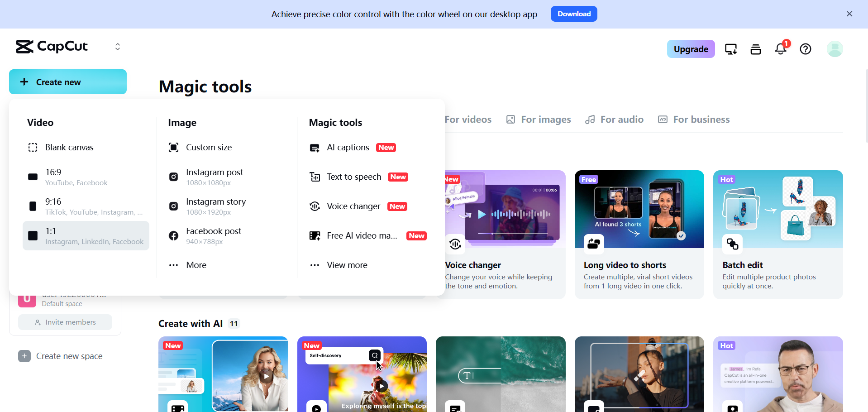Download the desktop app from banner

point(574,14)
